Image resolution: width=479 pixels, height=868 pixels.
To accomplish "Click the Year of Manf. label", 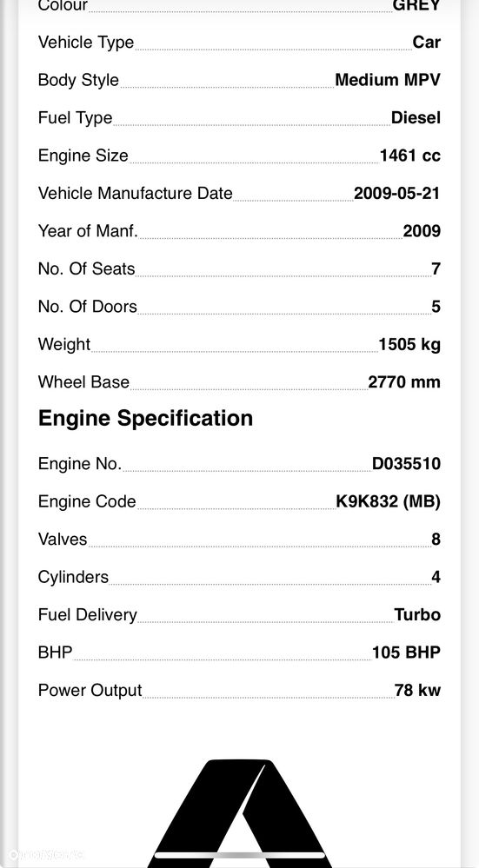I will point(88,231).
